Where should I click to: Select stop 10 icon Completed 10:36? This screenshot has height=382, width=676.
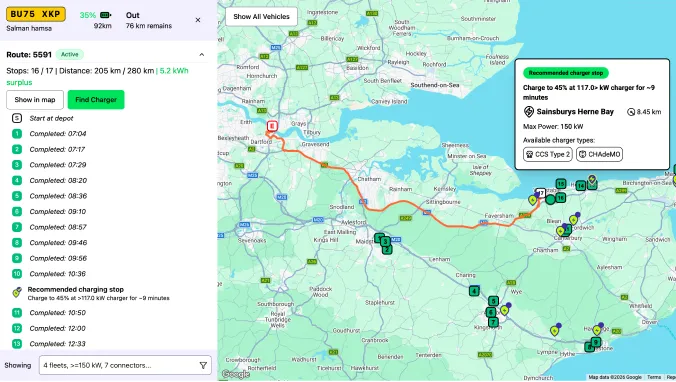pos(17,273)
